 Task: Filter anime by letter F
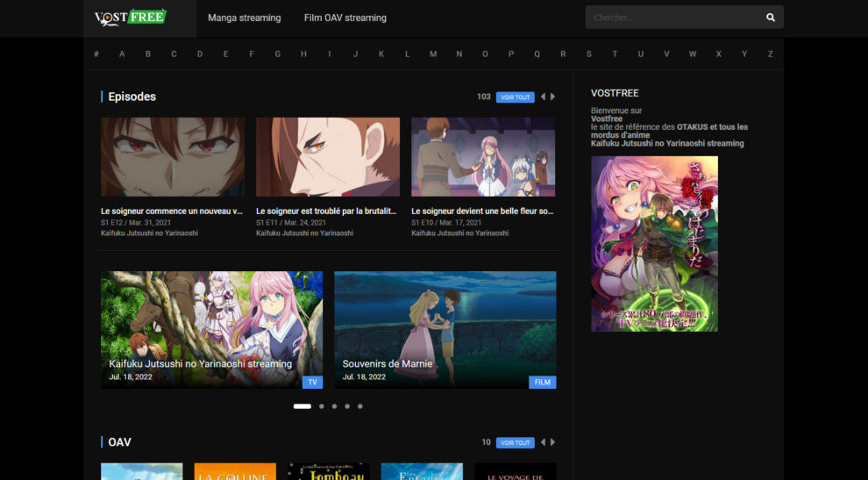click(x=252, y=54)
